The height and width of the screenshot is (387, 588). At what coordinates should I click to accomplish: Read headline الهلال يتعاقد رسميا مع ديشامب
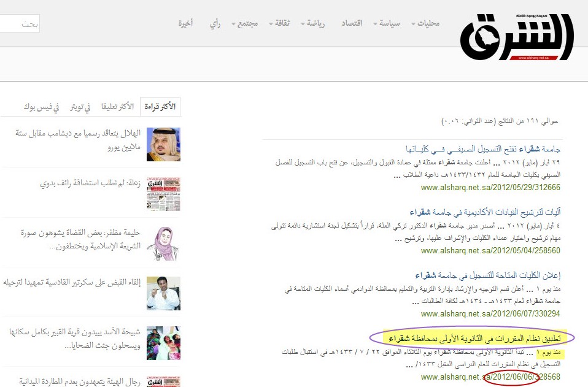(78, 140)
